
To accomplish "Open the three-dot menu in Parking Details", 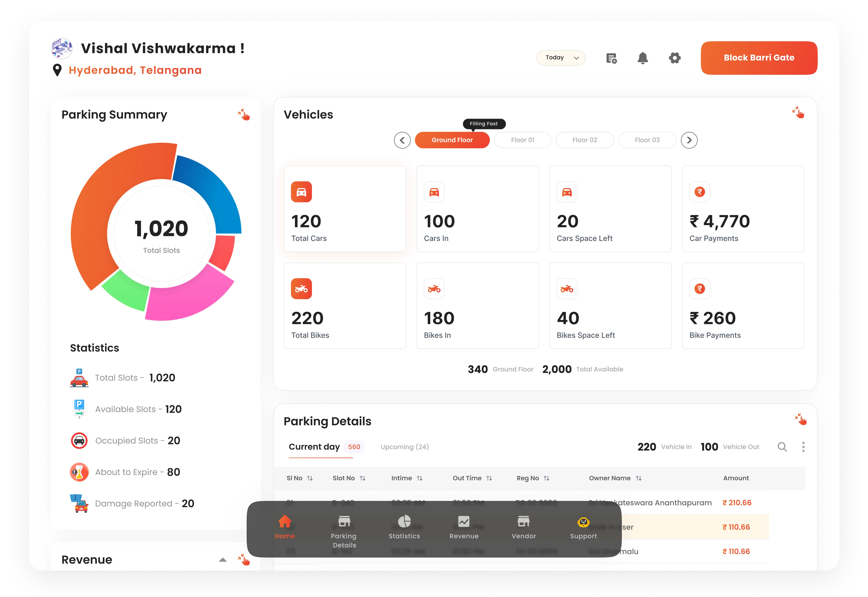I will [x=803, y=447].
